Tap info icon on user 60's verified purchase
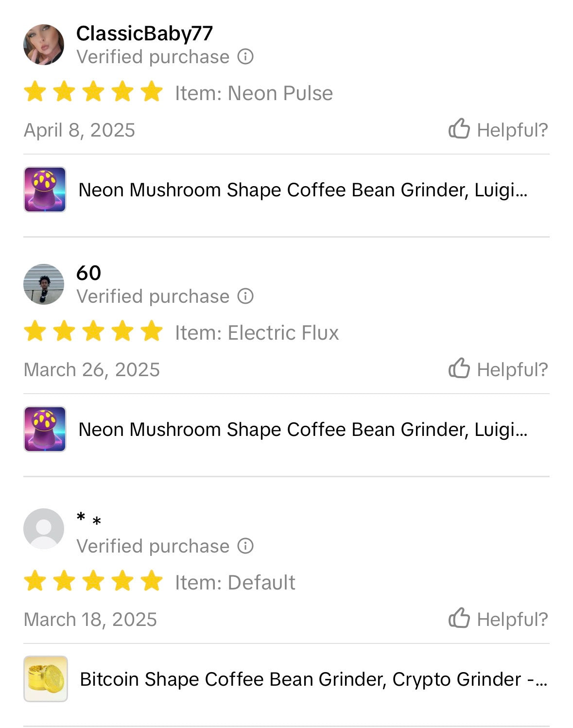This screenshot has width=573, height=728. click(245, 296)
